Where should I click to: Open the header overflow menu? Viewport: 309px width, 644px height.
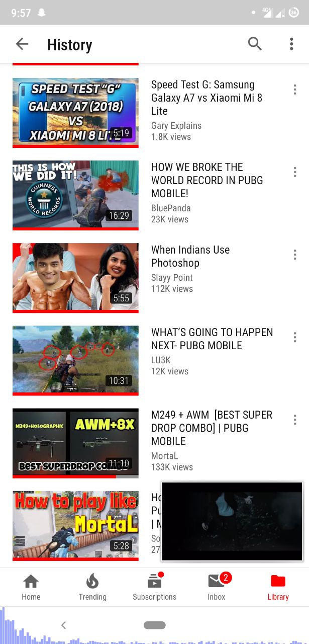pos(291,44)
